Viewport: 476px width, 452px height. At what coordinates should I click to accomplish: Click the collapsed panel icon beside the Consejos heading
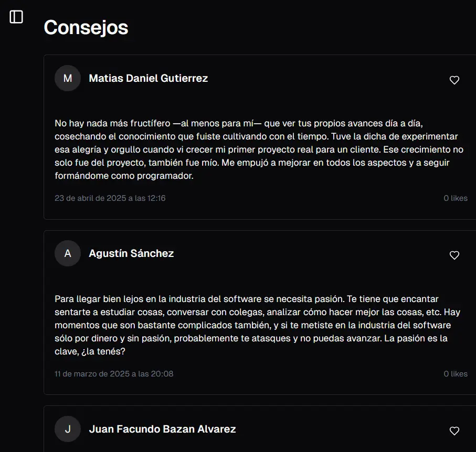click(x=16, y=17)
